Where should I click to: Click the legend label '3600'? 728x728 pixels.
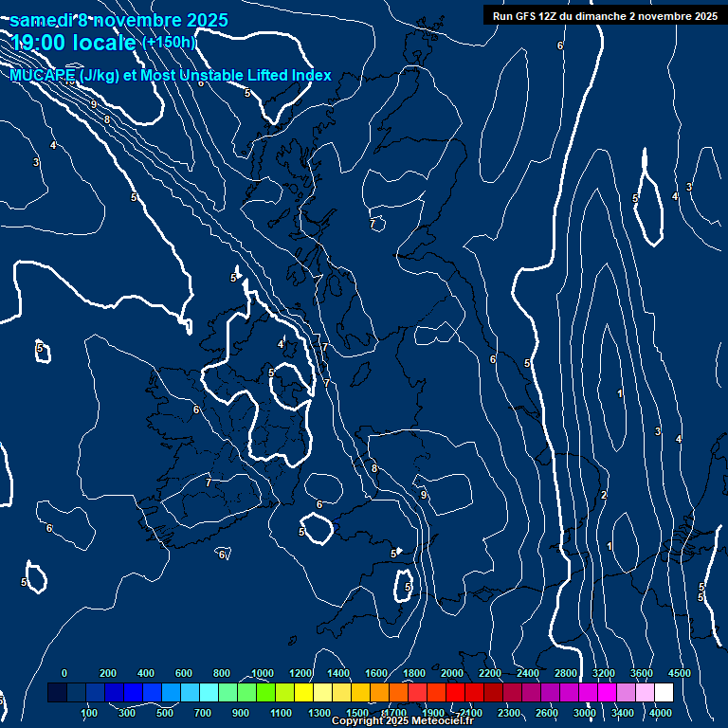click(642, 673)
